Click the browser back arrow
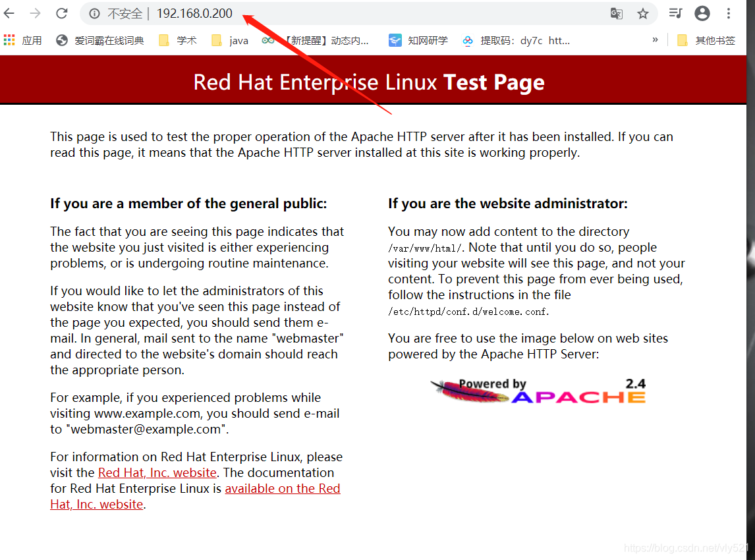The image size is (755, 560). pos(9,13)
